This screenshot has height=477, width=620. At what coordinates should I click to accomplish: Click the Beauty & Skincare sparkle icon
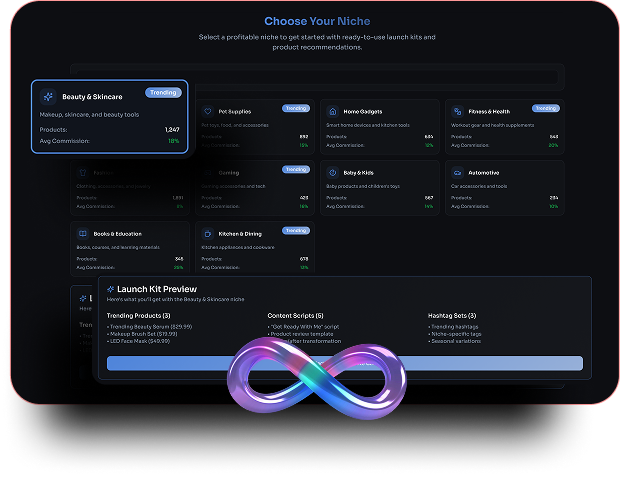[x=48, y=97]
